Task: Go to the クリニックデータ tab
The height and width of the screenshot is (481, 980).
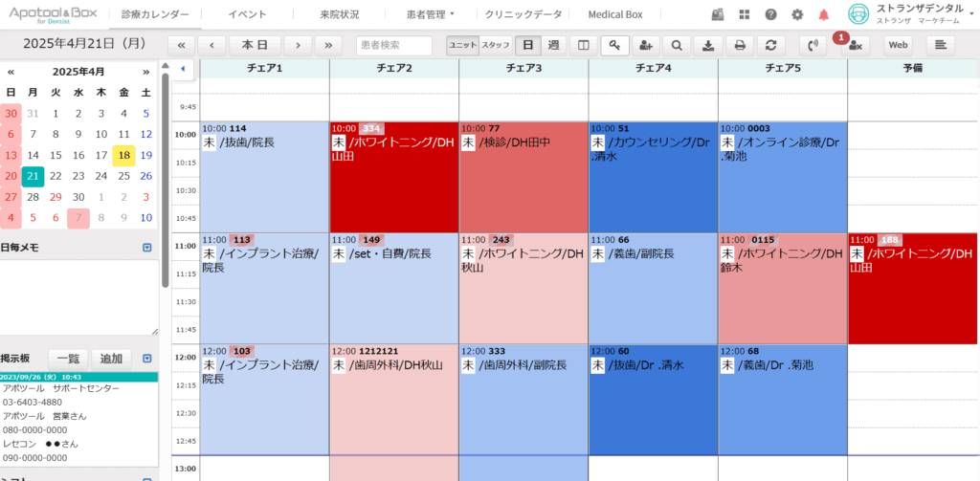Action: point(523,14)
